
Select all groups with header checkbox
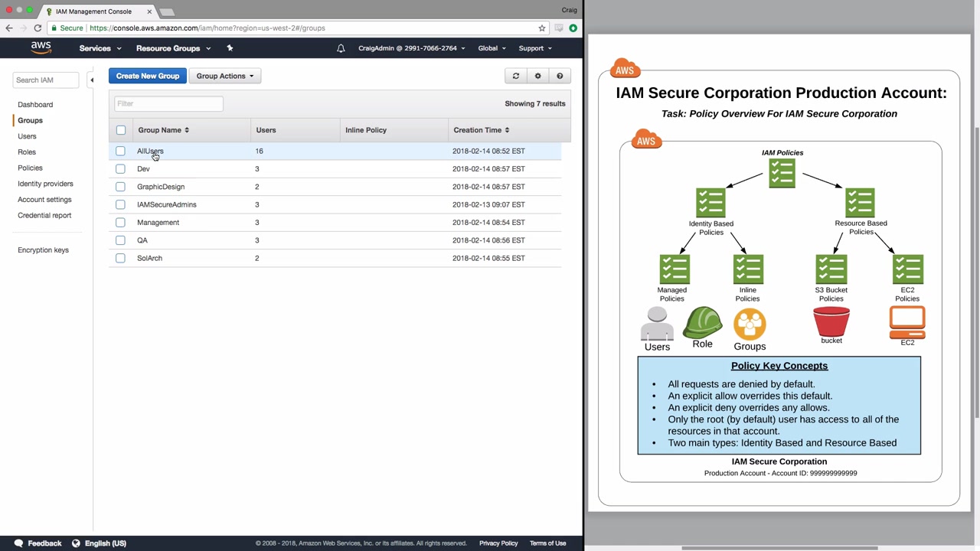pyautogui.click(x=121, y=130)
